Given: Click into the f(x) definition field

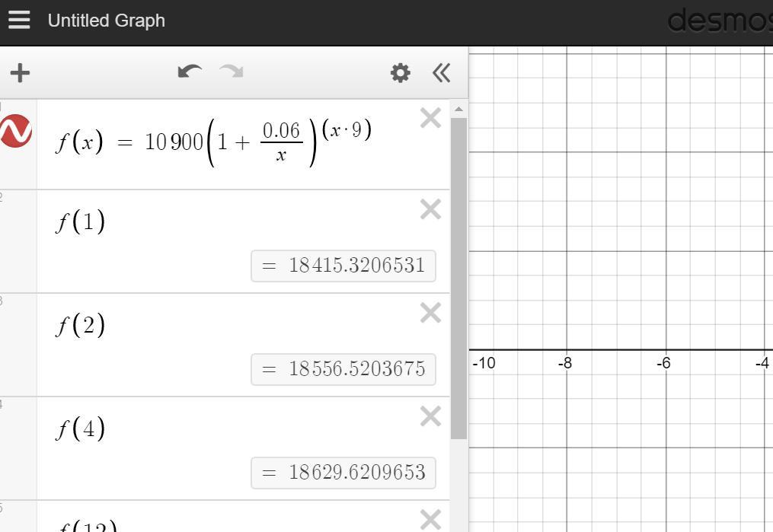Looking at the screenshot, I should coord(244,144).
